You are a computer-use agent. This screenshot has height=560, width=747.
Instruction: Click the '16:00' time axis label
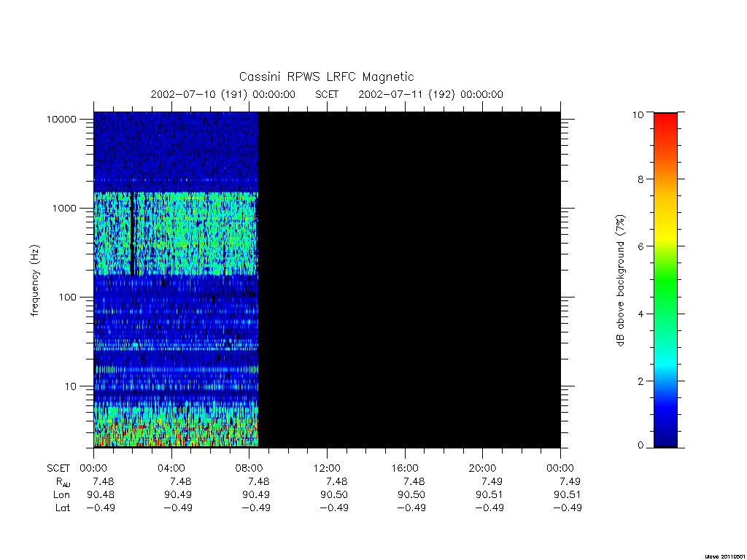click(405, 468)
